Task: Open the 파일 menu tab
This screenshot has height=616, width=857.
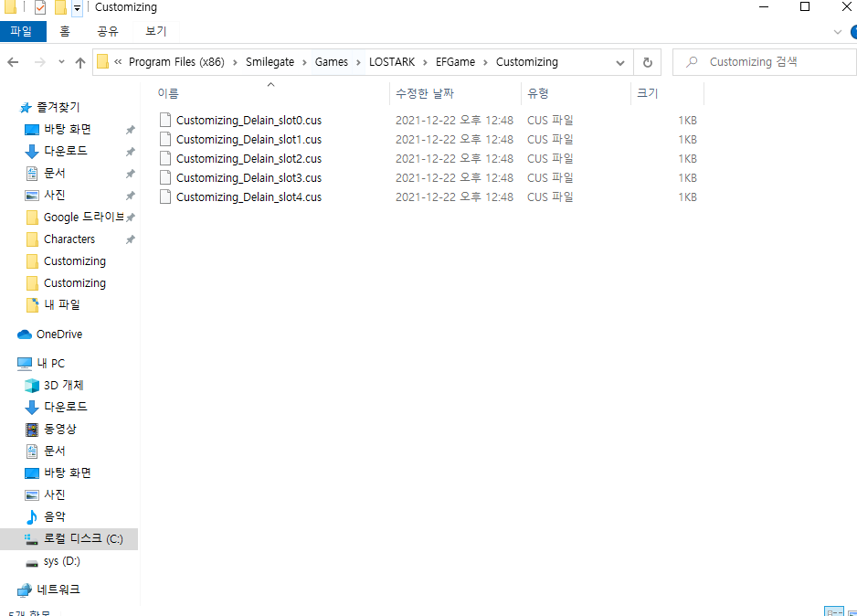Action: click(22, 31)
